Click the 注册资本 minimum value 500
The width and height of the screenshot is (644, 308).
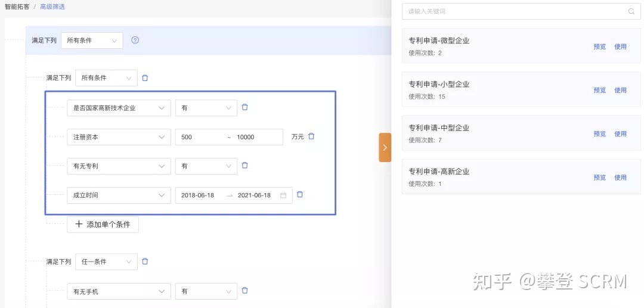pos(187,137)
